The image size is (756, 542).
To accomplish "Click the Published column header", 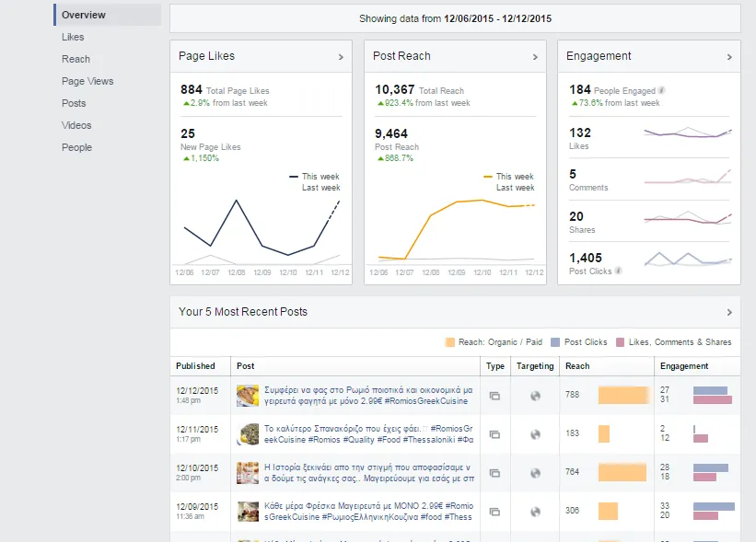I will click(195, 366).
